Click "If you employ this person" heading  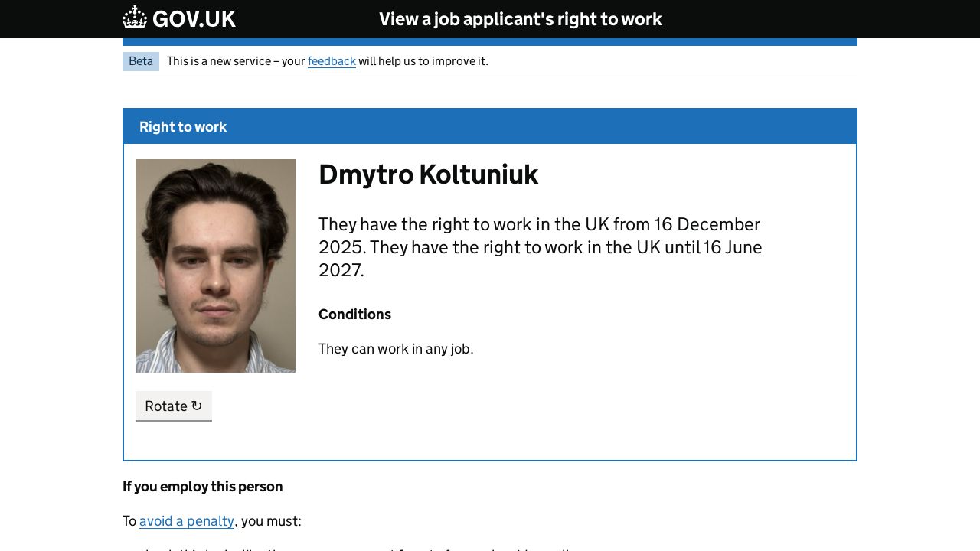tap(203, 487)
